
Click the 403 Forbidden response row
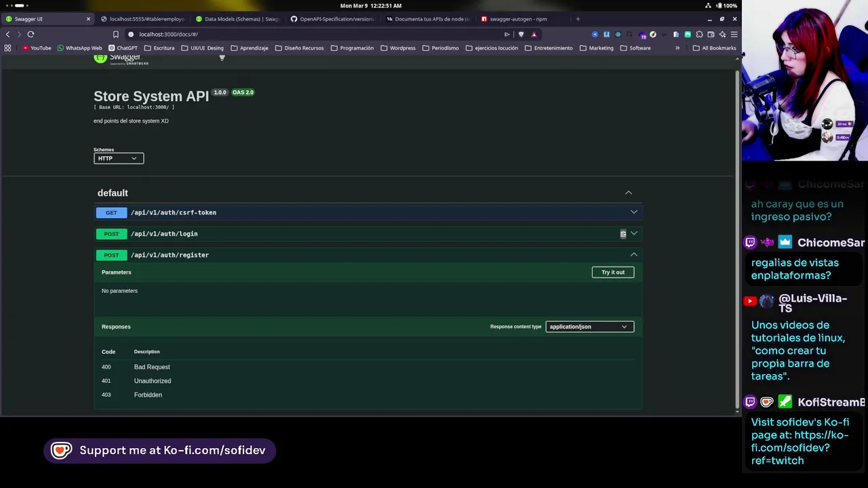[x=366, y=394]
